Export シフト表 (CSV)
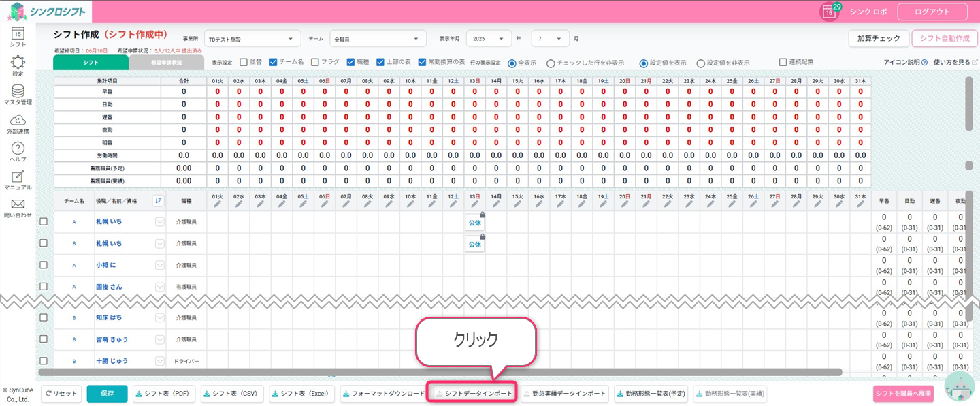Viewport: 980px width, 406px height. pyautogui.click(x=232, y=394)
